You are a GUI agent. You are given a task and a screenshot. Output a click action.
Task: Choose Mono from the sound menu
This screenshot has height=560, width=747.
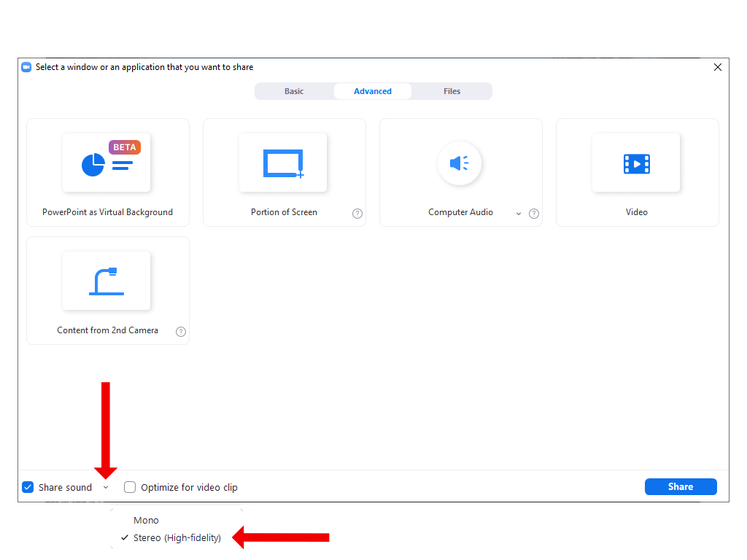point(146,520)
